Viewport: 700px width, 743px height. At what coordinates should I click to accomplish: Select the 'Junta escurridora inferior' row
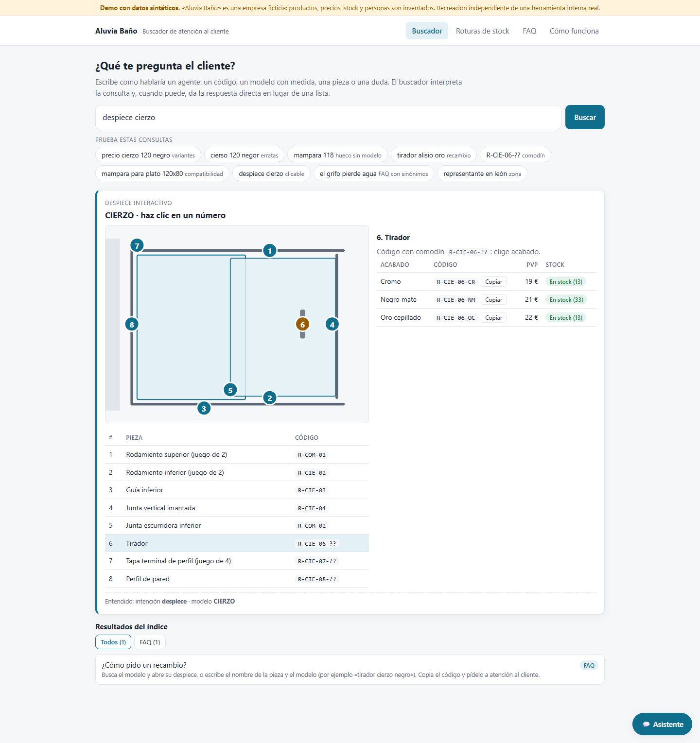tap(237, 525)
